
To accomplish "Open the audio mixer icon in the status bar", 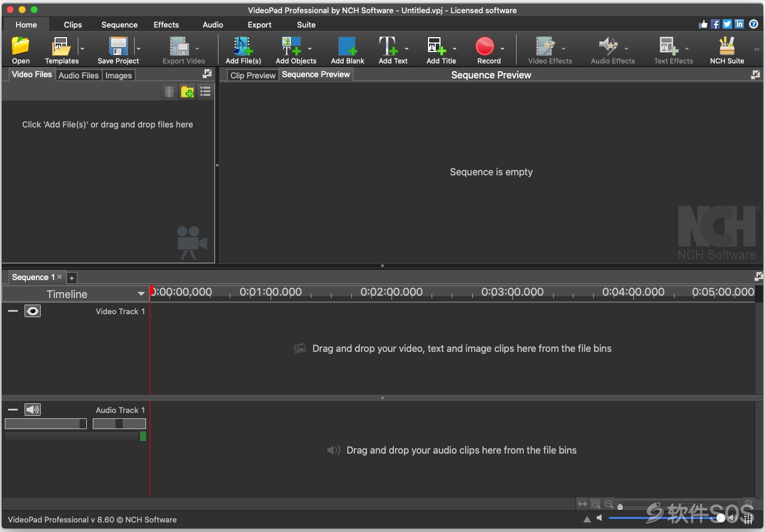I will 748,518.
